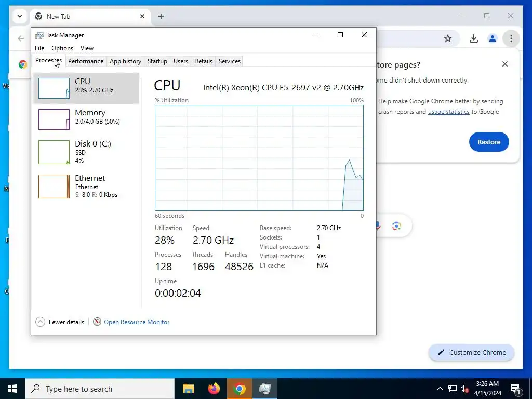Open the Startup tab
This screenshot has width=532, height=399.
[157, 61]
